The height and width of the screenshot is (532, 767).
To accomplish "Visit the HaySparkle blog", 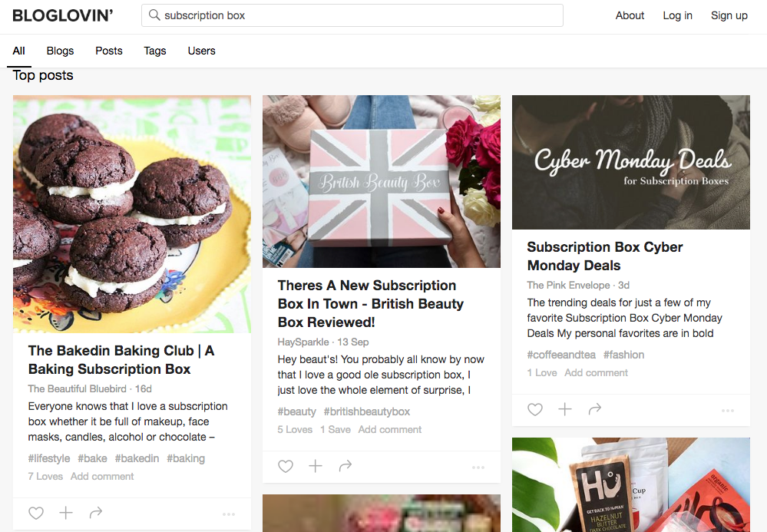I will 303,342.
